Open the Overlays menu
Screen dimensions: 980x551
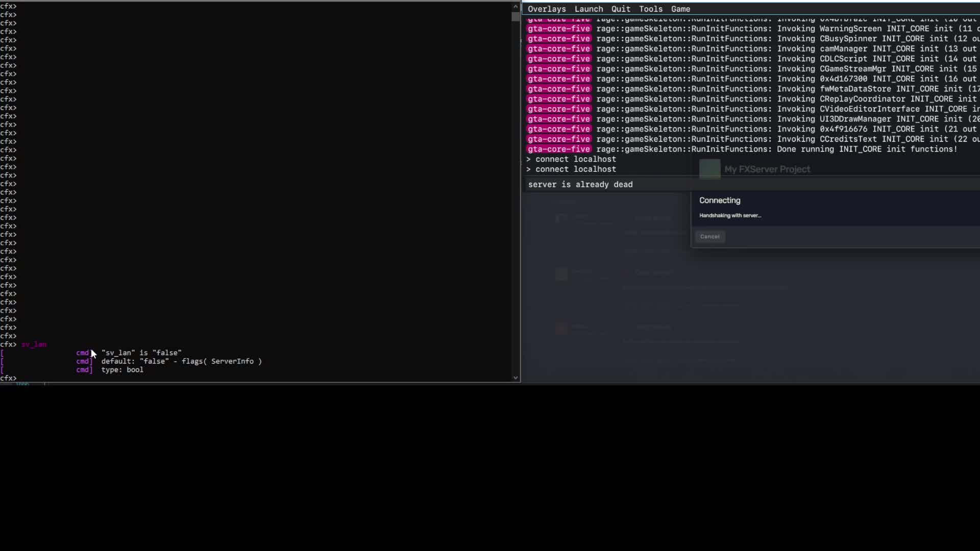pos(547,9)
